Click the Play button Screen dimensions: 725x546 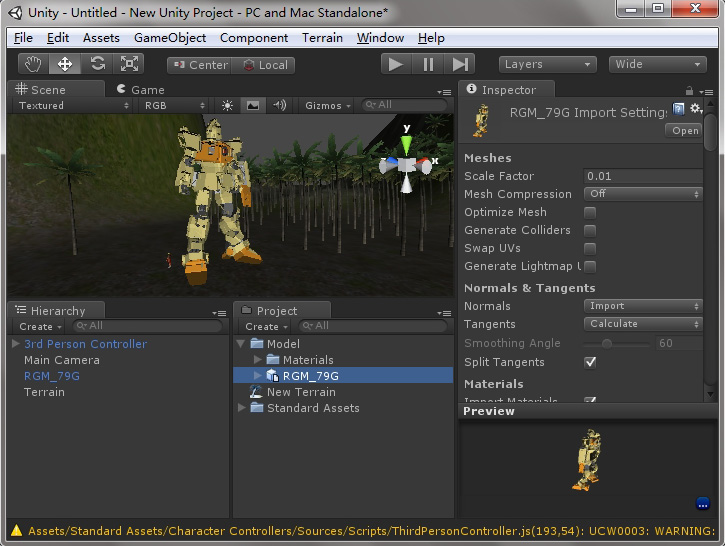(396, 64)
